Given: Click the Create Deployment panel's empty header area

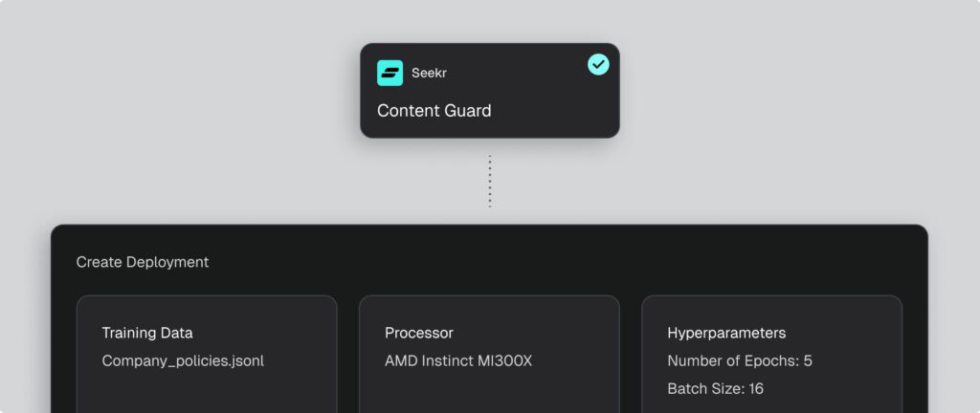Looking at the screenshot, I should (x=574, y=260).
